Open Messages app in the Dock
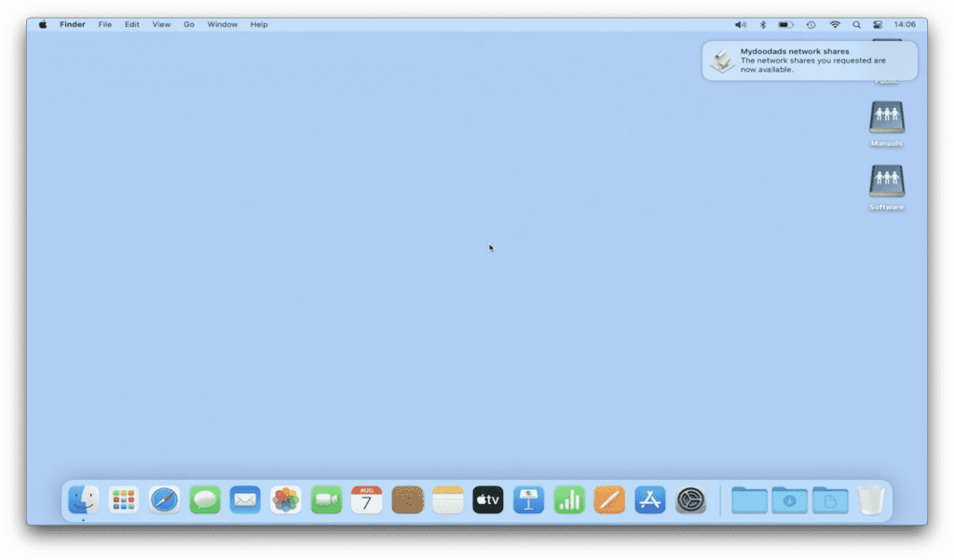Screen dimensions: 954x560 click(x=204, y=499)
